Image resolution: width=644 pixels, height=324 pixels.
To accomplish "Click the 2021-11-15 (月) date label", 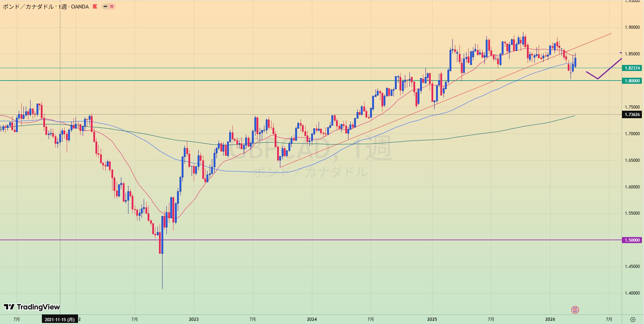I will tap(60, 319).
